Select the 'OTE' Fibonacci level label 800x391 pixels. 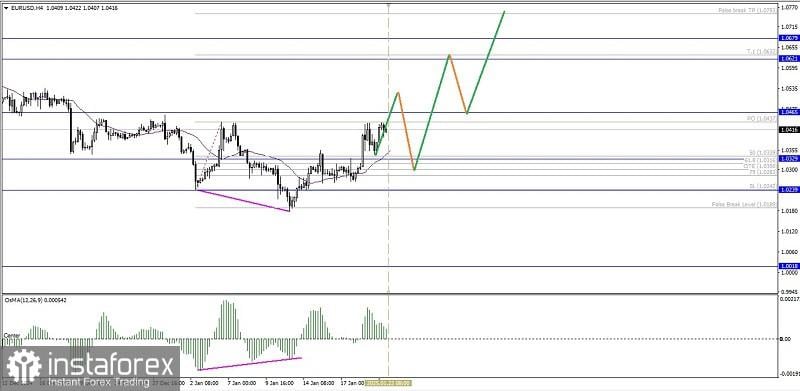point(760,166)
